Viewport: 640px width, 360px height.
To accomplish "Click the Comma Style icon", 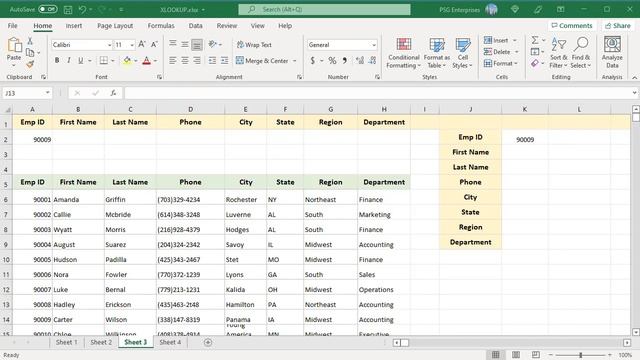I will click(x=345, y=60).
